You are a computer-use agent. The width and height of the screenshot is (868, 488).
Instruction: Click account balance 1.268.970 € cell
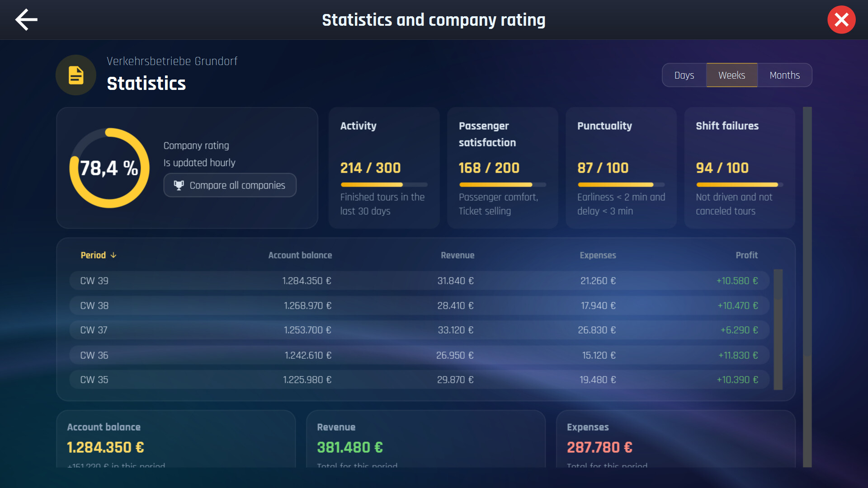(307, 305)
